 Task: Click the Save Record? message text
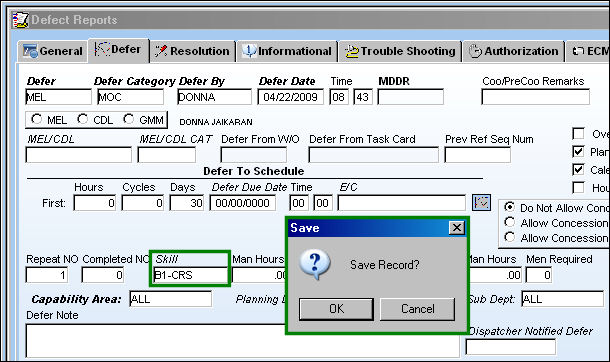(x=384, y=265)
